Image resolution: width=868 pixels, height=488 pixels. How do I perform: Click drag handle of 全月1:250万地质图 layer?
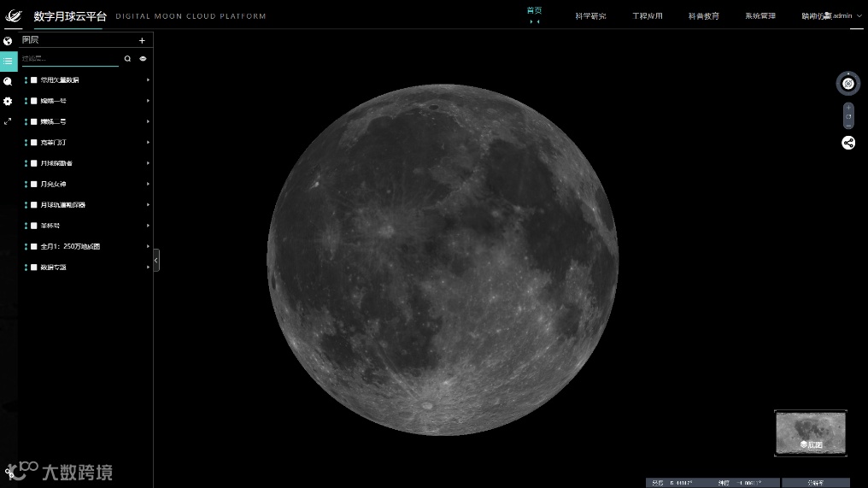[x=26, y=246]
